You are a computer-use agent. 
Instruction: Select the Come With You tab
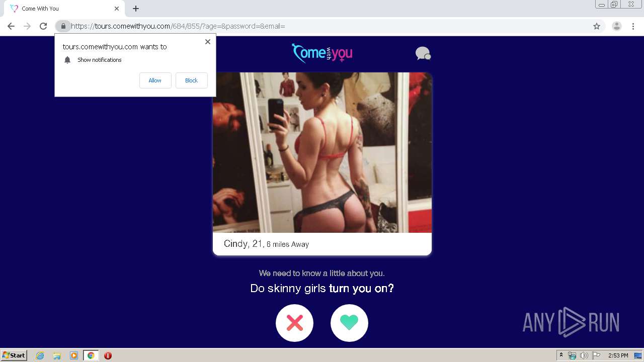tap(64, 9)
